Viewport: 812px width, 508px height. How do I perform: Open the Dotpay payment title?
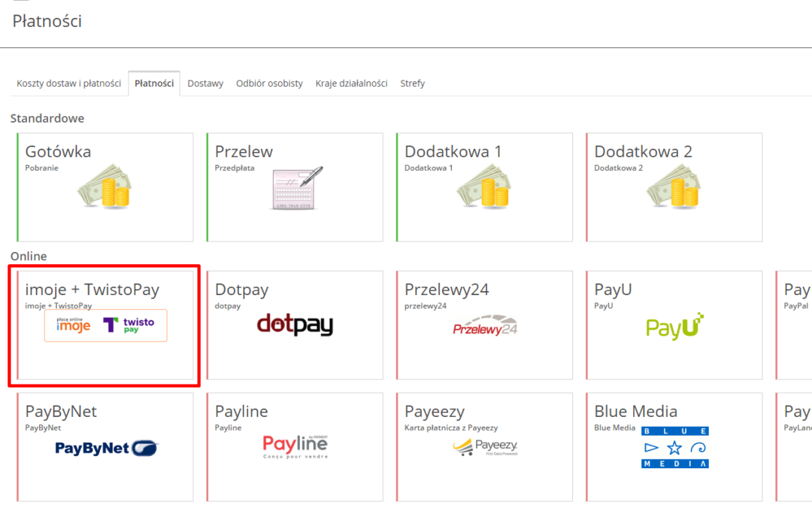[241, 289]
